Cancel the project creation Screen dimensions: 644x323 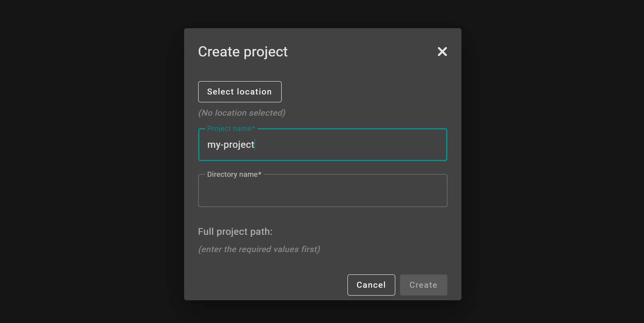coord(371,285)
